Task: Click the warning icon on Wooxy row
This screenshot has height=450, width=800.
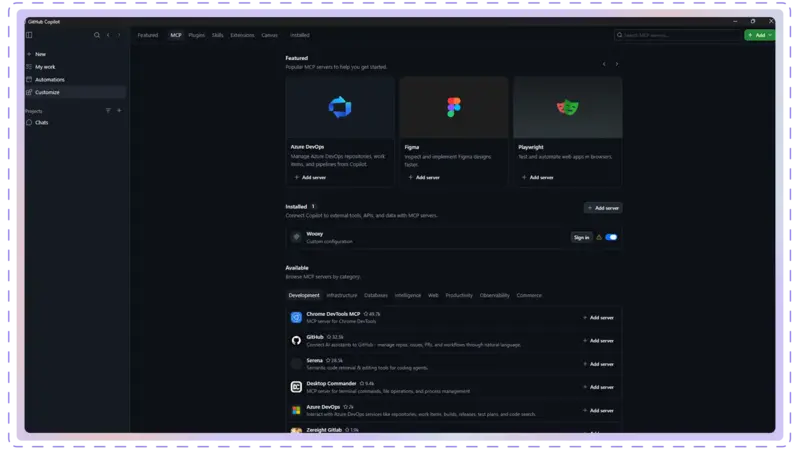Action: point(599,237)
